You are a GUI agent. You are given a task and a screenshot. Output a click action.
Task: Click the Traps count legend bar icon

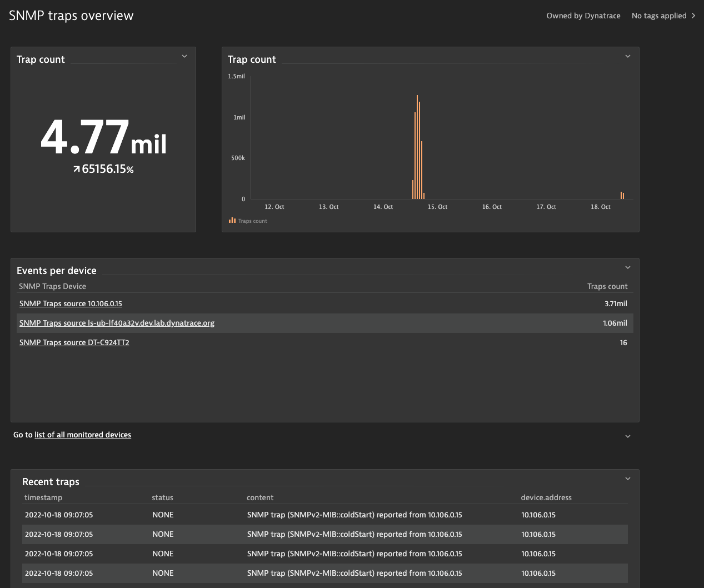click(232, 221)
